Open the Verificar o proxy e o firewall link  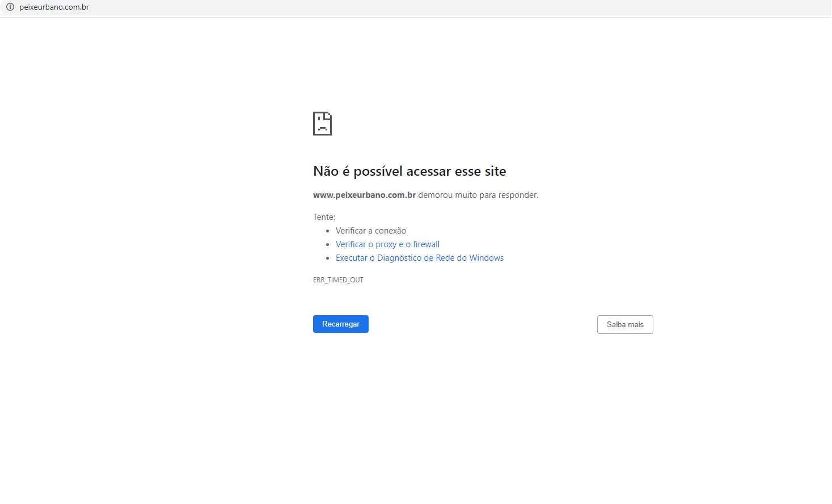tap(387, 244)
